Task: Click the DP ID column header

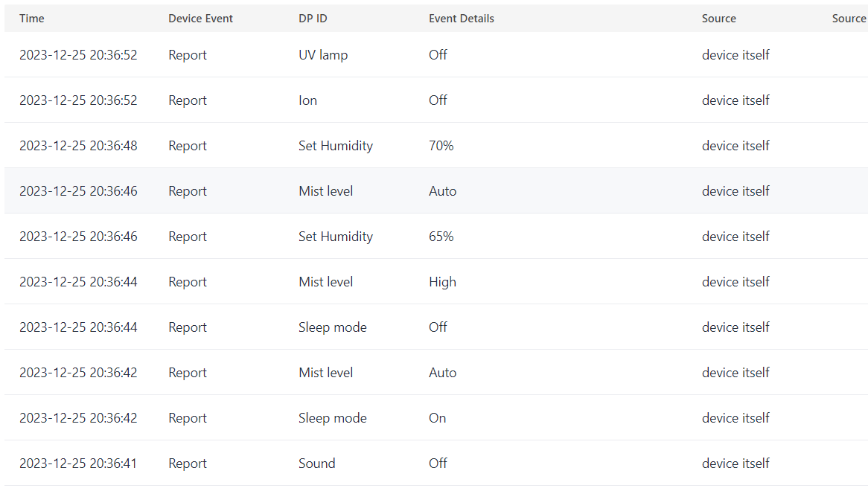Action: [313, 19]
